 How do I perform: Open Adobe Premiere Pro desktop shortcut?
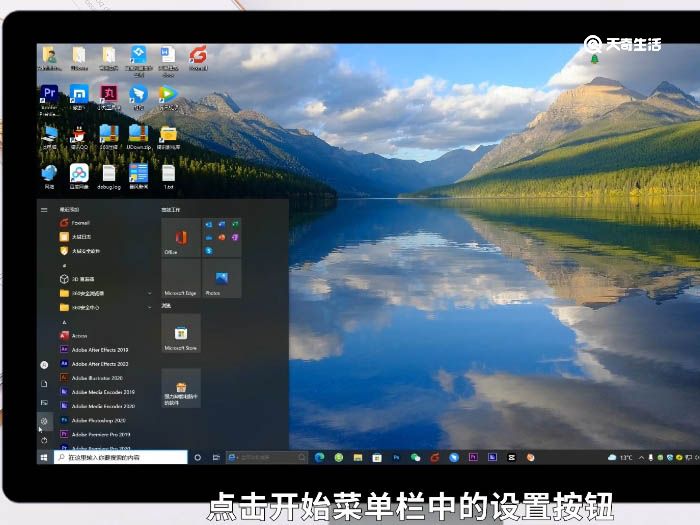point(48,95)
